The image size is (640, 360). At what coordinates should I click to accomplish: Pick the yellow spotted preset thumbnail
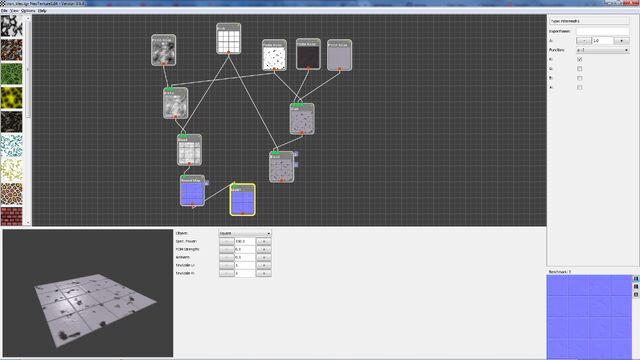[11, 98]
